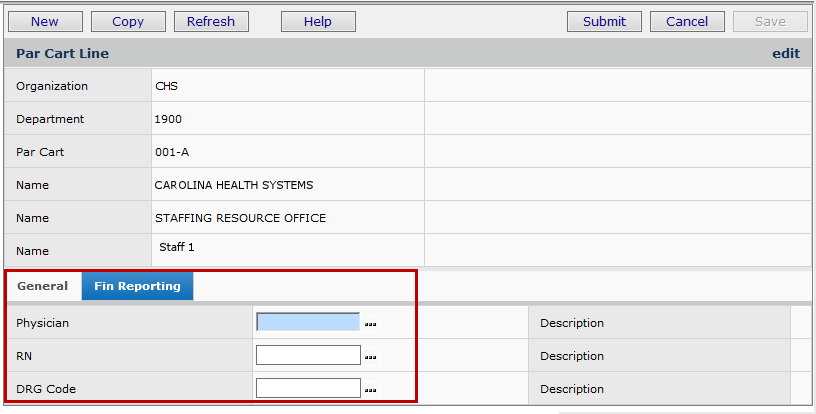Screen dimensions: 816x414
Task: Select the Department value 1900
Action: [x=168, y=119]
